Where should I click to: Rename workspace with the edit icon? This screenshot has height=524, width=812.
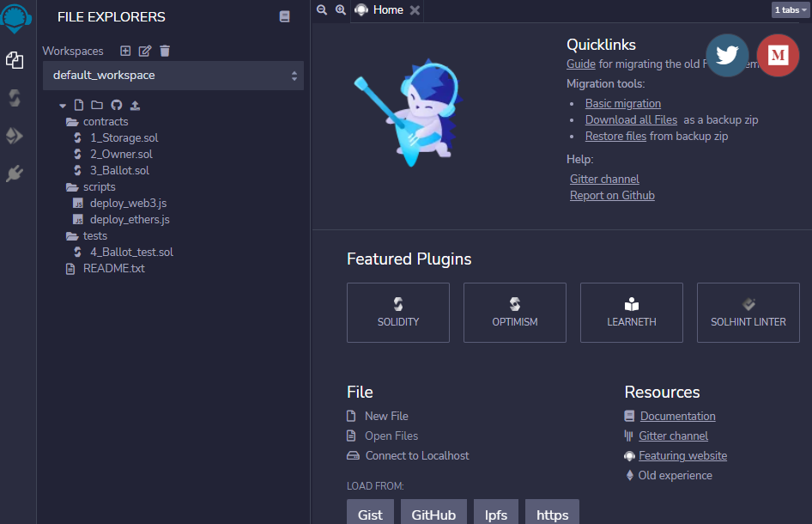coord(145,51)
